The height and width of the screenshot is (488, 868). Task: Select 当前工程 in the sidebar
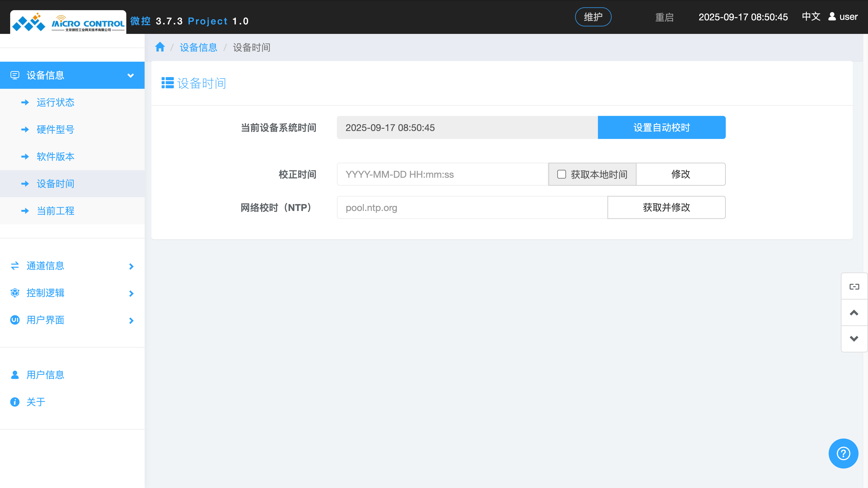pos(55,211)
